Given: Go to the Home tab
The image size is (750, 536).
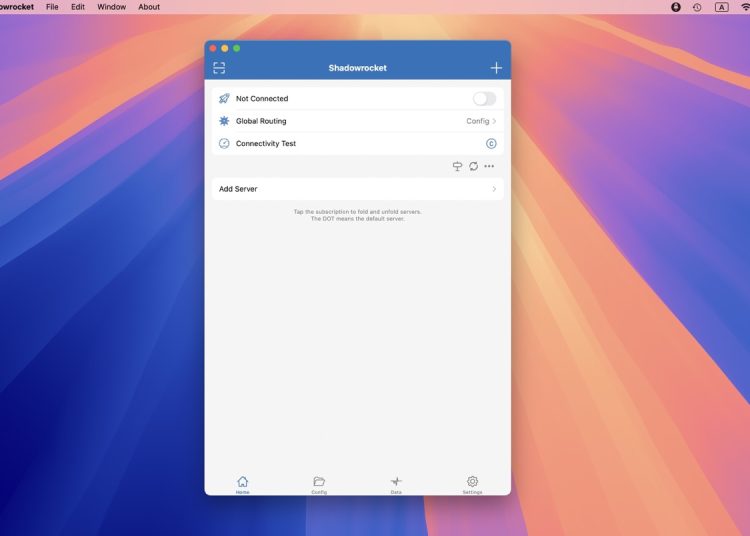Looking at the screenshot, I should click(243, 484).
